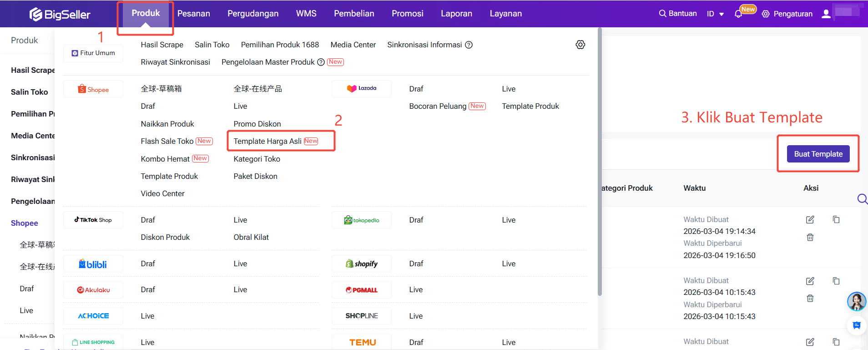Click the help icon next to Sinkronisasi Informasi

pos(469,45)
